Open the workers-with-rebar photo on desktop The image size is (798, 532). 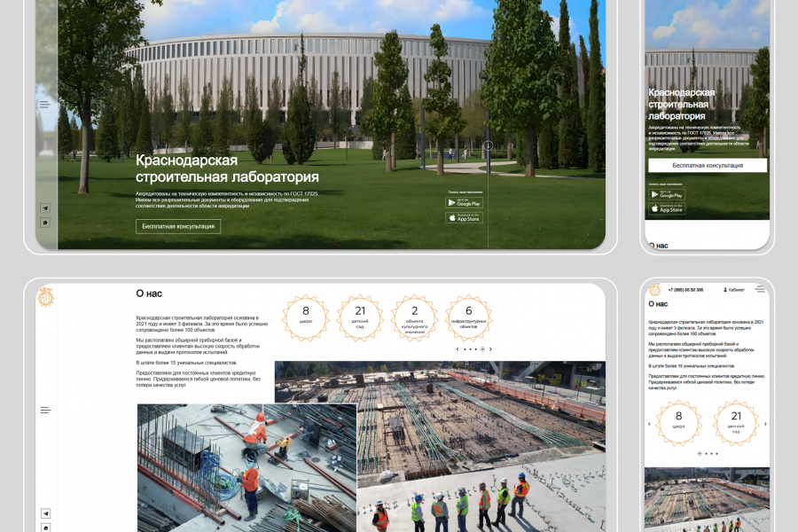click(x=247, y=468)
